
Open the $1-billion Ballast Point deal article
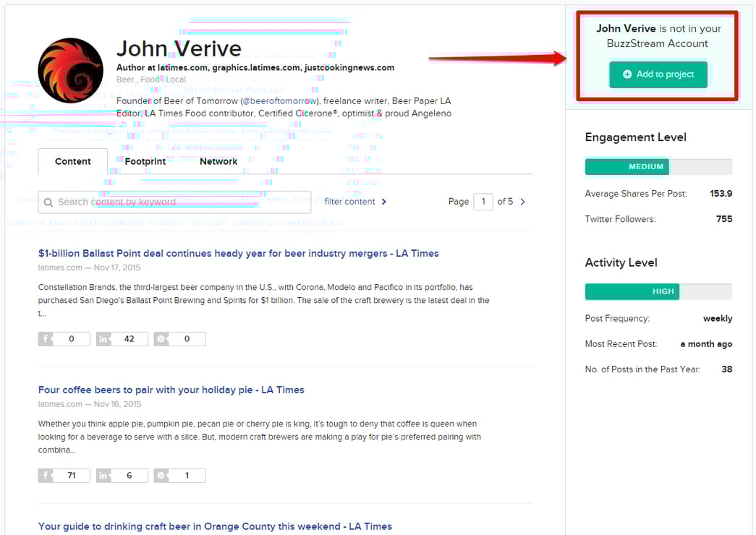coord(238,253)
